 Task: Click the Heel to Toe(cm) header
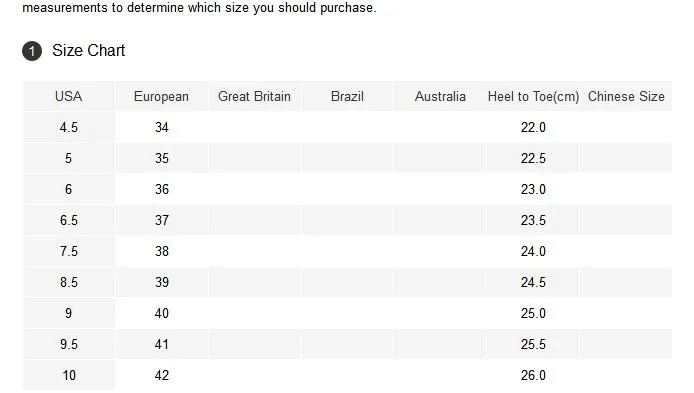tap(533, 96)
